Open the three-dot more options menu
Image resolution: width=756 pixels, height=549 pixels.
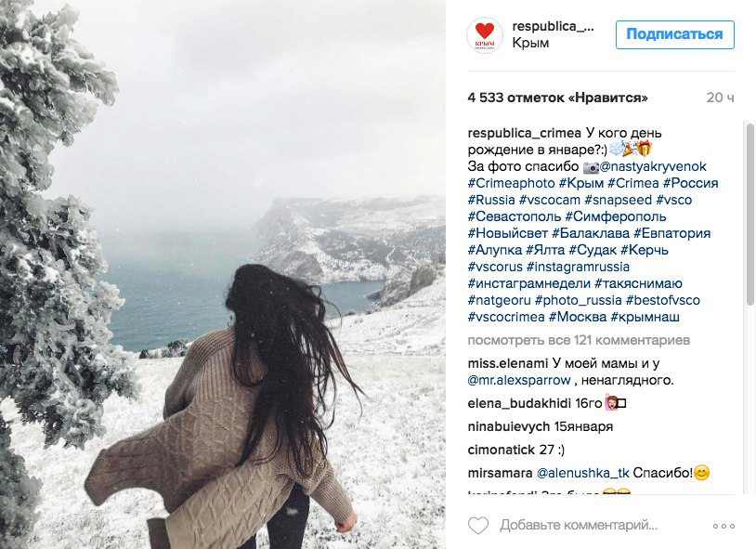723,526
